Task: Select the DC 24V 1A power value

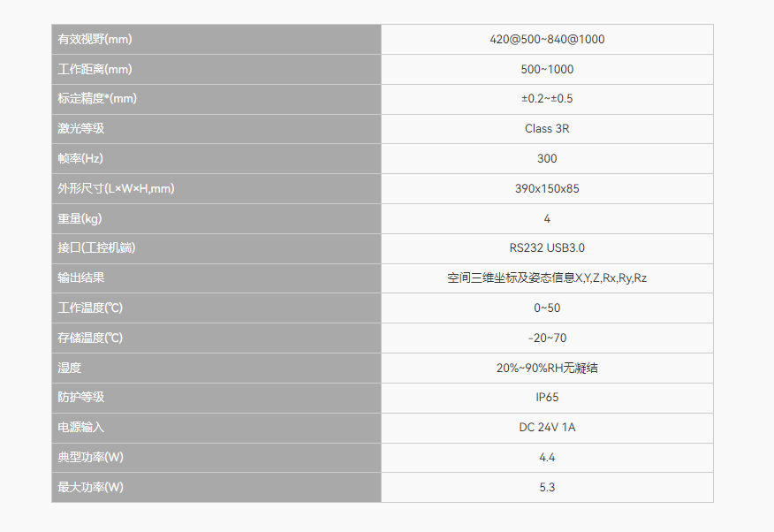Action: (547, 428)
